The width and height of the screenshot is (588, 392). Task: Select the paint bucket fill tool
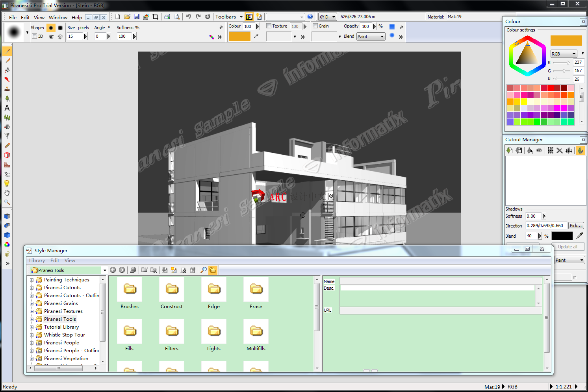pyautogui.click(x=7, y=70)
